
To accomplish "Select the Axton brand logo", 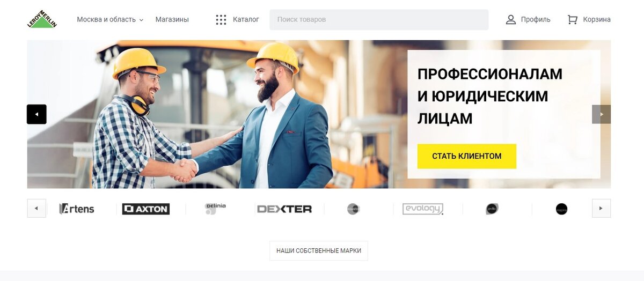I will [146, 209].
